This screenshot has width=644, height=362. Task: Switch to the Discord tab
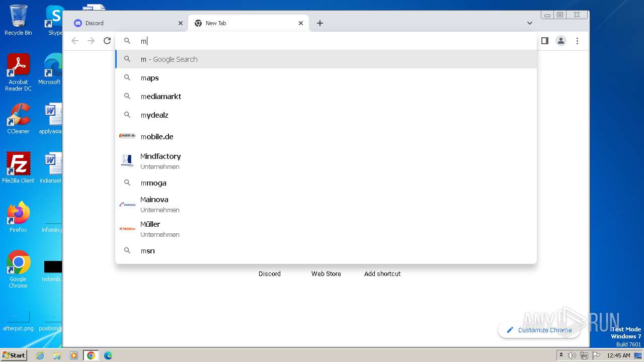point(128,23)
